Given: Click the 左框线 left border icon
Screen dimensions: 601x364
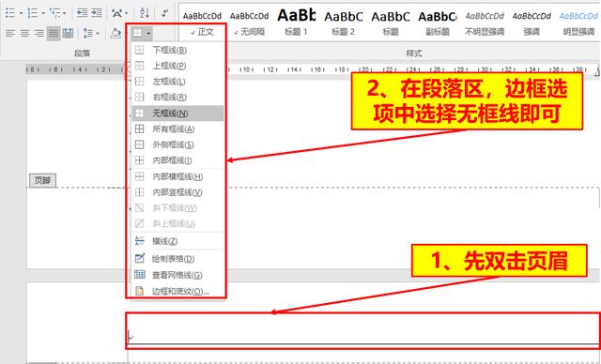Looking at the screenshot, I should click(x=140, y=82).
